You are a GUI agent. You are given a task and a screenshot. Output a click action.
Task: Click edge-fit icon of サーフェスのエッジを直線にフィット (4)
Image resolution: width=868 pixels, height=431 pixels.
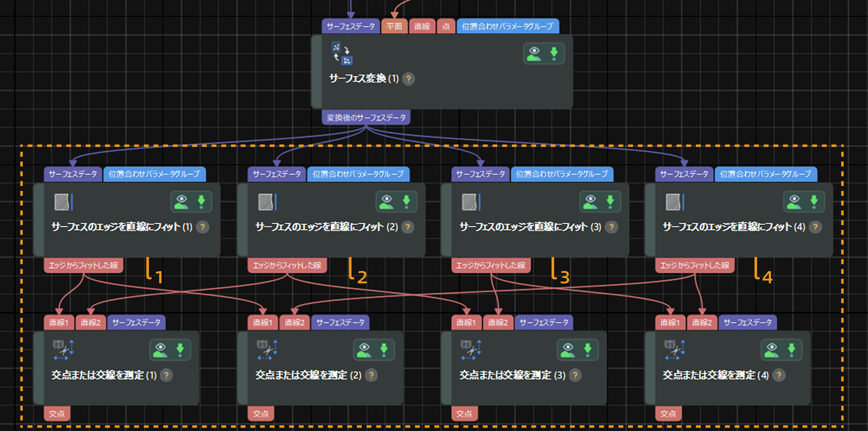coord(675,202)
